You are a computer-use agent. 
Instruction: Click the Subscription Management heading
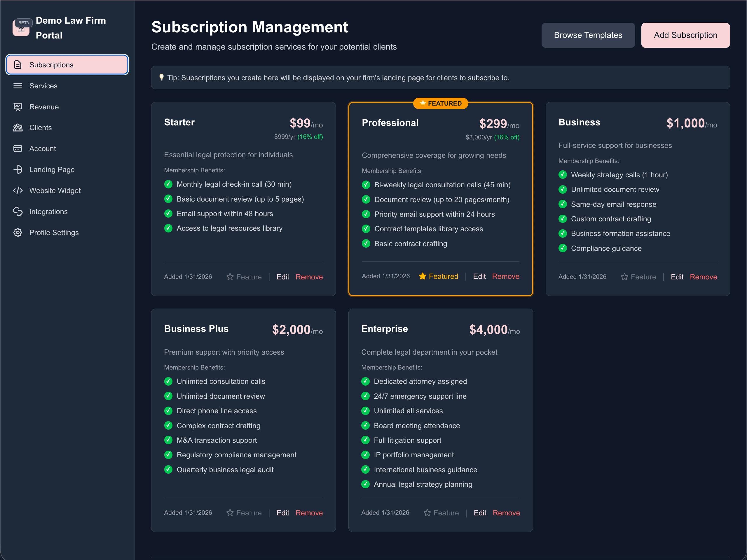pyautogui.click(x=249, y=27)
